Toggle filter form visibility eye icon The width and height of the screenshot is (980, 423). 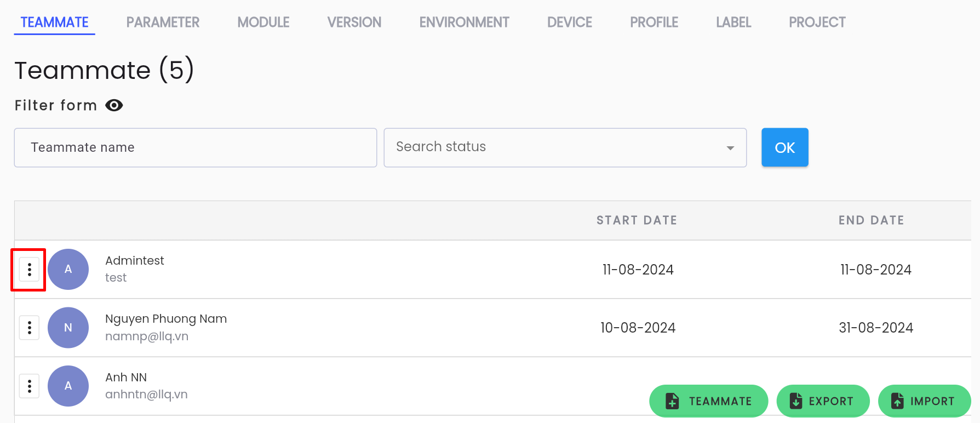click(114, 105)
